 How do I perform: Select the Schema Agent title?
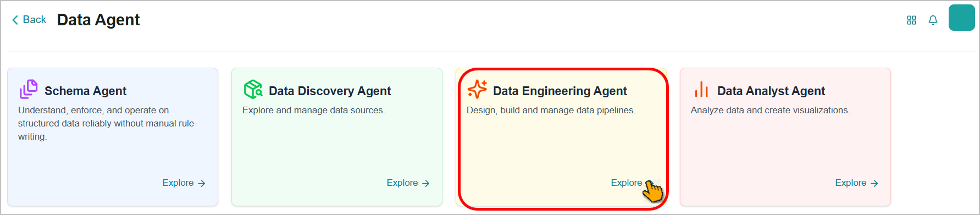(x=85, y=91)
